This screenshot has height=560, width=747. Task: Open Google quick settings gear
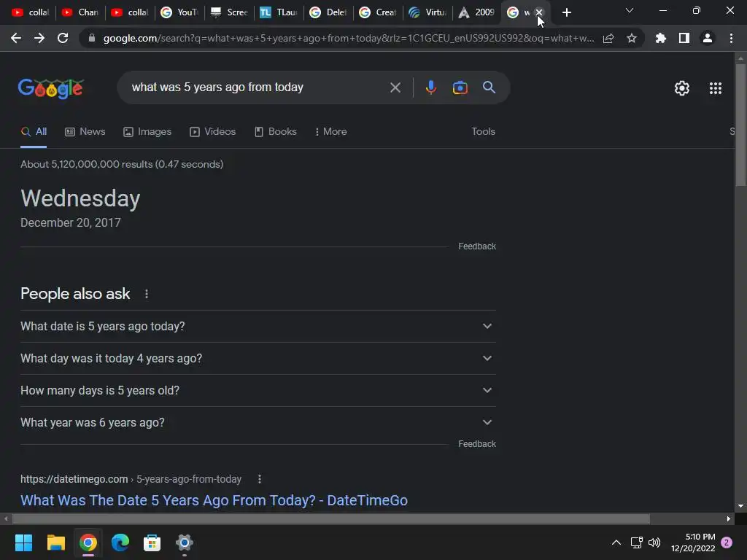(x=682, y=88)
